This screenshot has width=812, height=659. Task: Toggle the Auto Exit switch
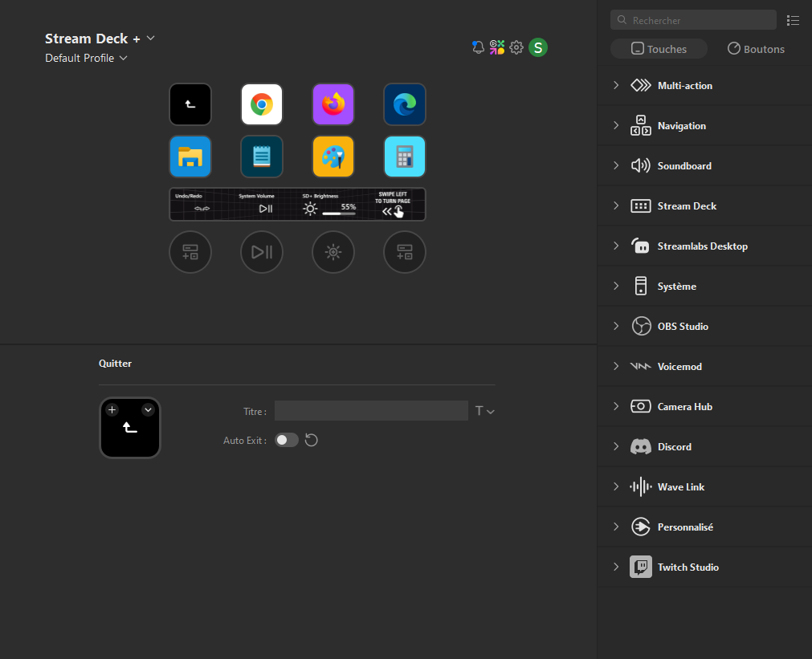pos(287,440)
